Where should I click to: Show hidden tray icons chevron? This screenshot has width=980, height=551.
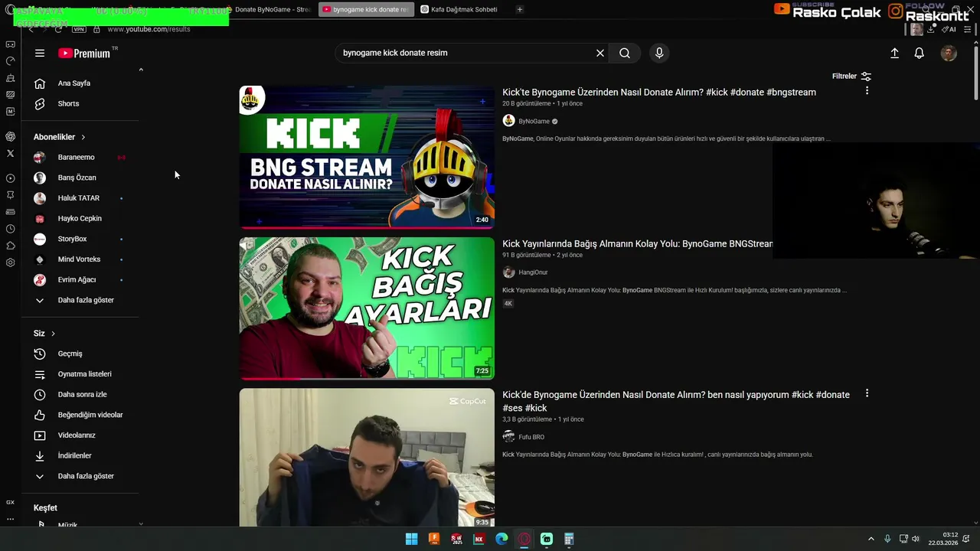871,539
